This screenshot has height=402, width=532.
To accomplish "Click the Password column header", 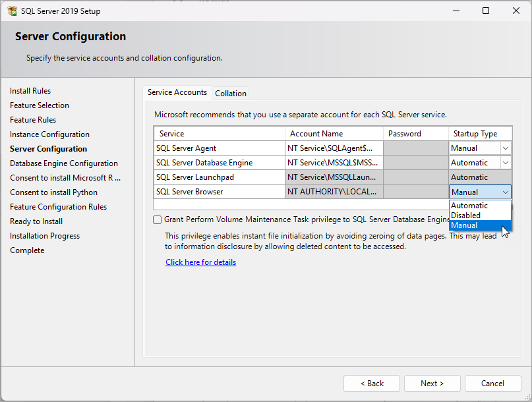I will pyautogui.click(x=415, y=134).
